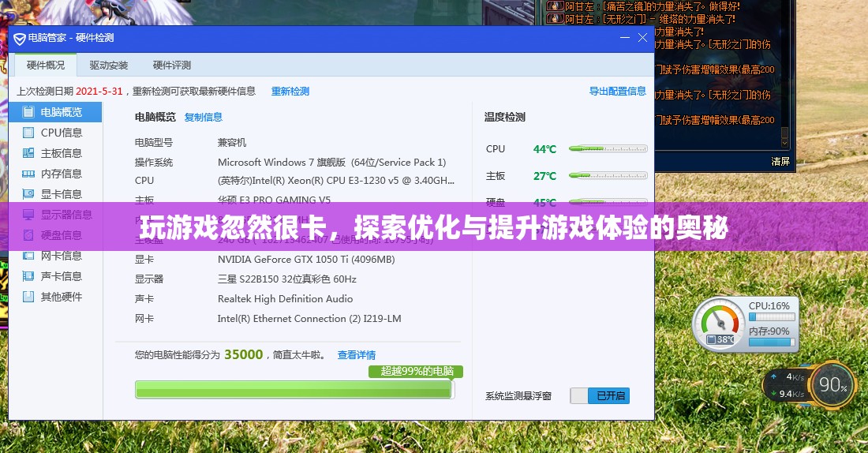Switch to the 驱动安装 tab
The height and width of the screenshot is (453, 868).
pos(109,65)
